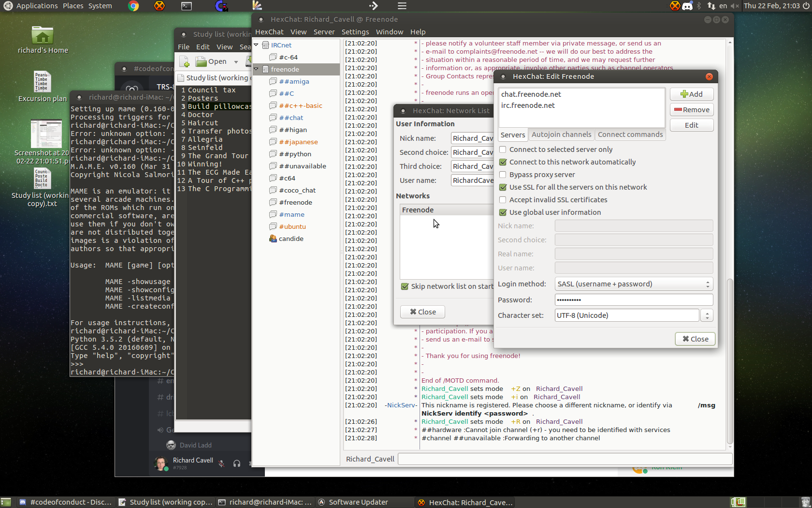Open the Bluetooth indicator
Image resolution: width=812 pixels, height=508 pixels.
click(699, 6)
